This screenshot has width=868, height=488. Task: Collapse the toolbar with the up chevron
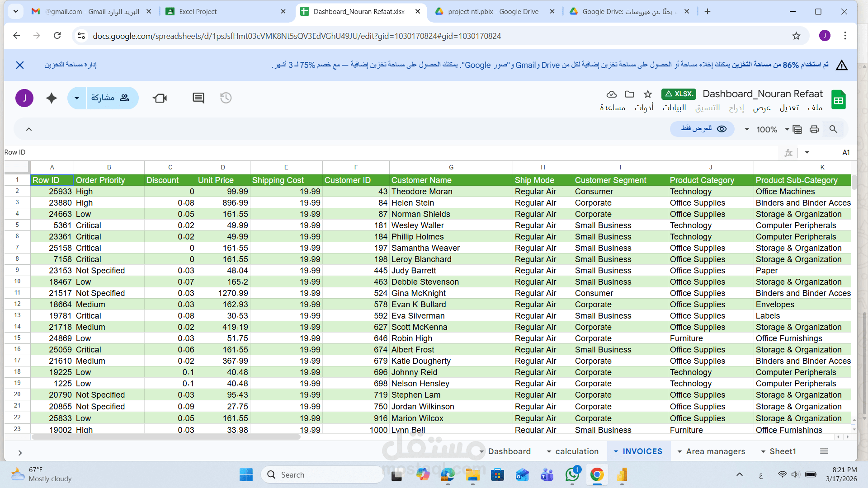coord(29,130)
